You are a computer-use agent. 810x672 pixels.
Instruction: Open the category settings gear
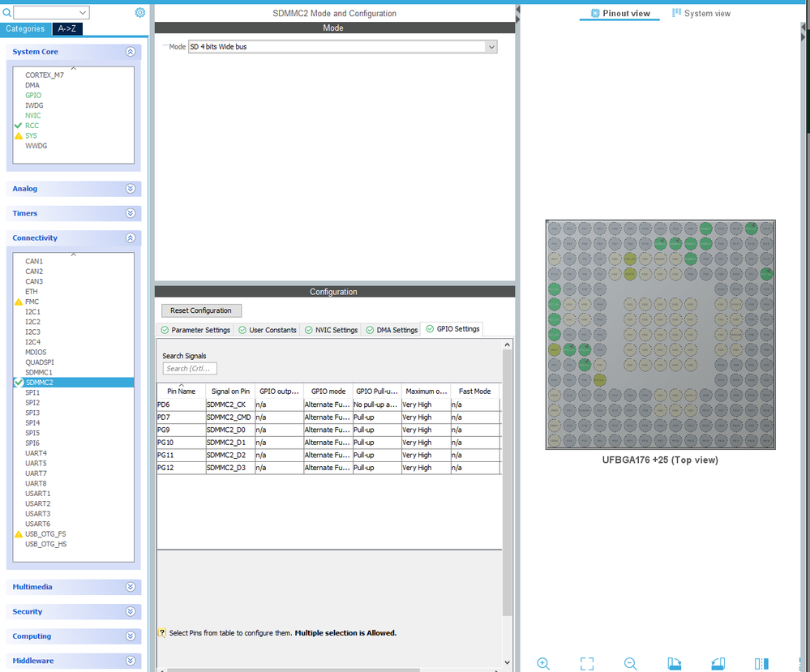click(x=140, y=12)
